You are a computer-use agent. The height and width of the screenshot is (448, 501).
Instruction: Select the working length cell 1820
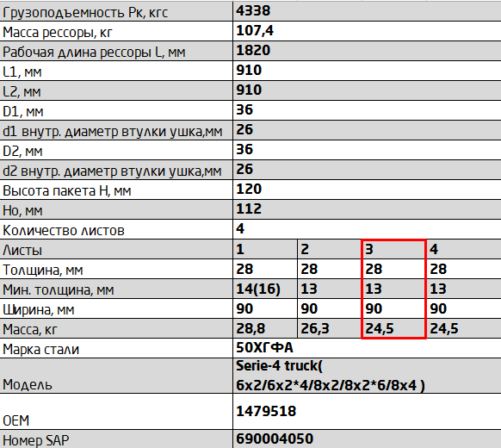(x=367, y=51)
